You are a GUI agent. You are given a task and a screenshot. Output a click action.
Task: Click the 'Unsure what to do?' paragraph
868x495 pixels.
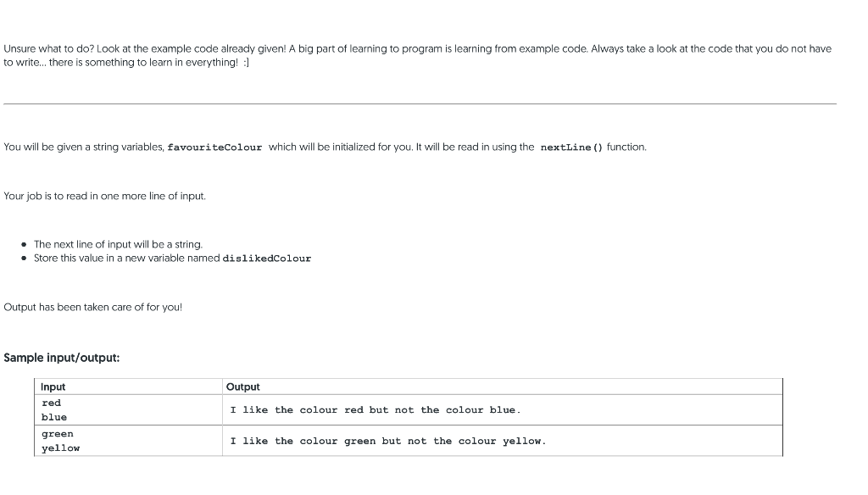(x=417, y=55)
